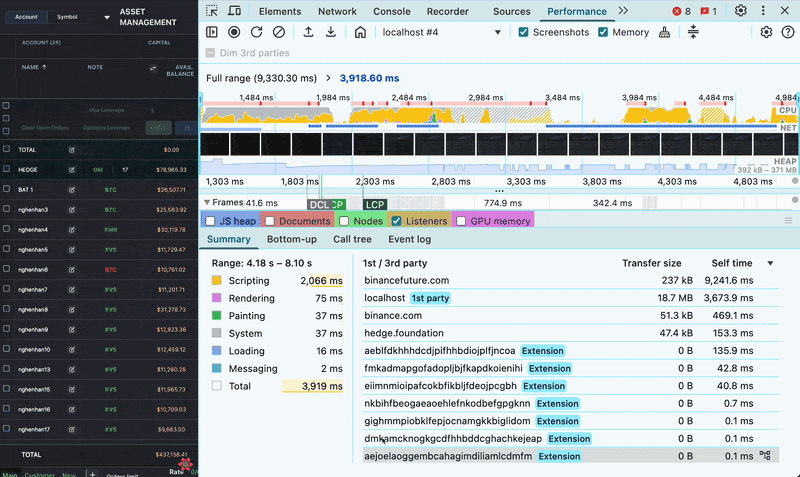Toggle the device toolbar icon
The width and height of the screenshot is (800, 477).
(x=234, y=11)
